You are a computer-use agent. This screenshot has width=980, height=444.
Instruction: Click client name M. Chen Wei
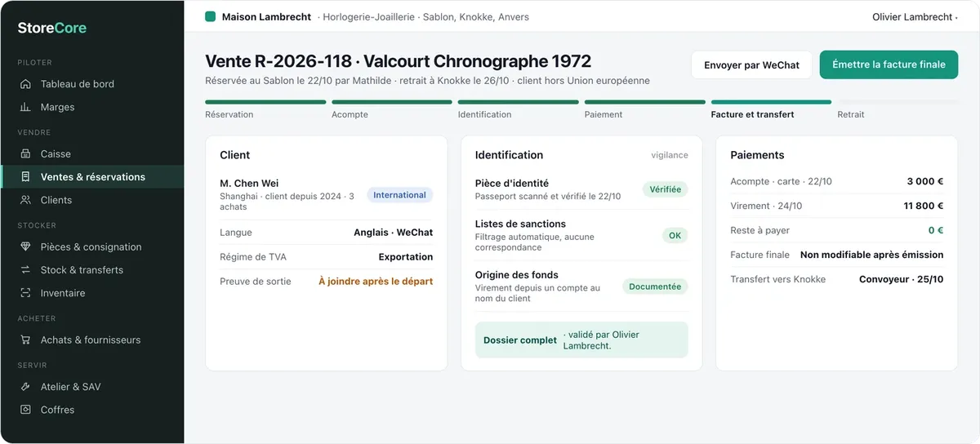click(249, 184)
